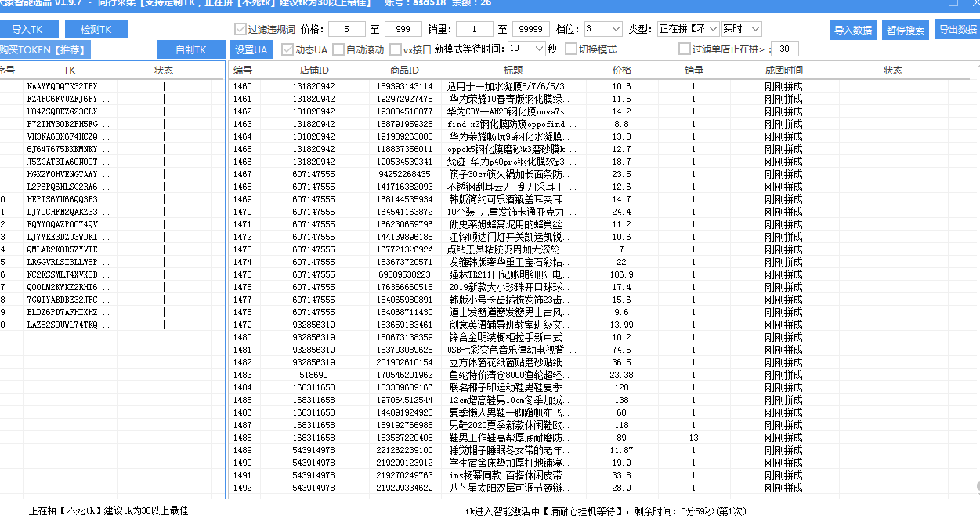Focus the minimum 销量 field

[475, 29]
